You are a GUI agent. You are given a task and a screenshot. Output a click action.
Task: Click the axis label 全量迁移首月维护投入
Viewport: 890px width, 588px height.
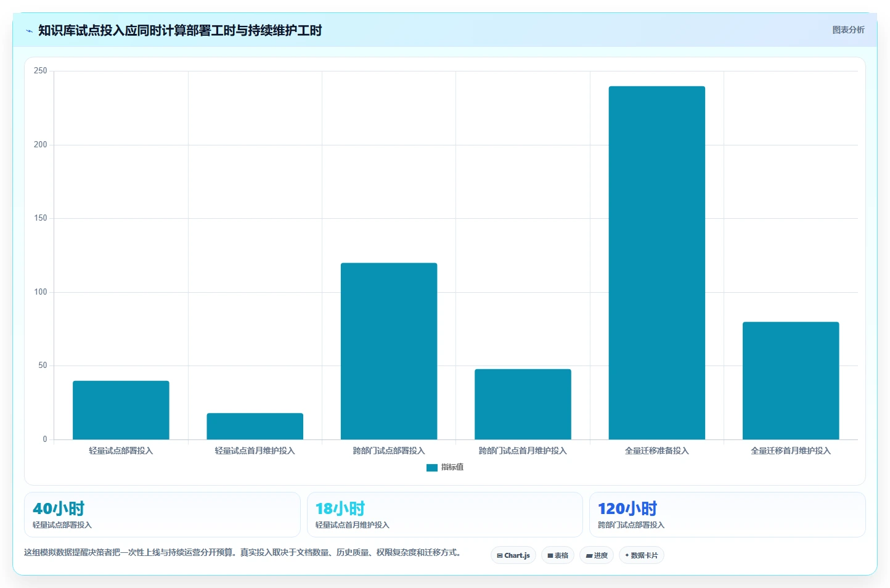791,451
